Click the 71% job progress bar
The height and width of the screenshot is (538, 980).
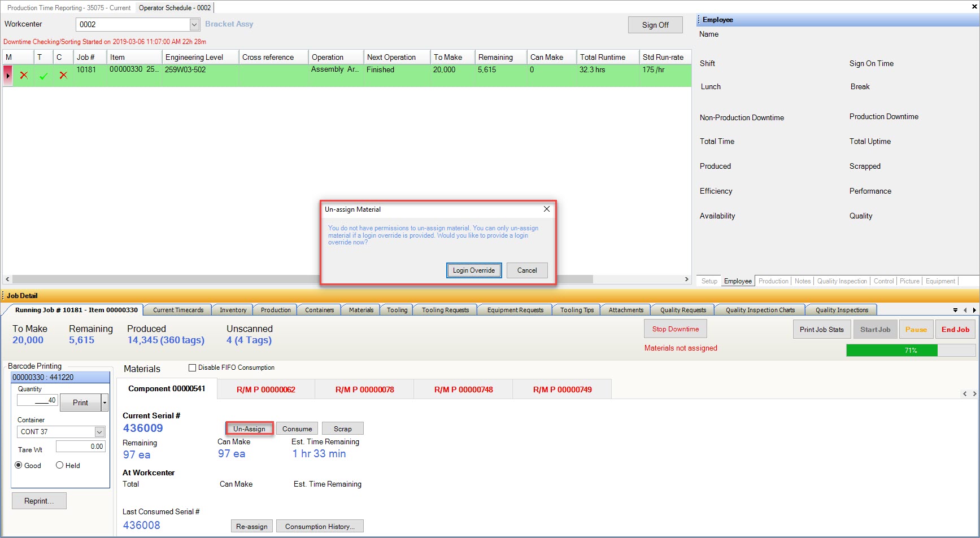(911, 350)
